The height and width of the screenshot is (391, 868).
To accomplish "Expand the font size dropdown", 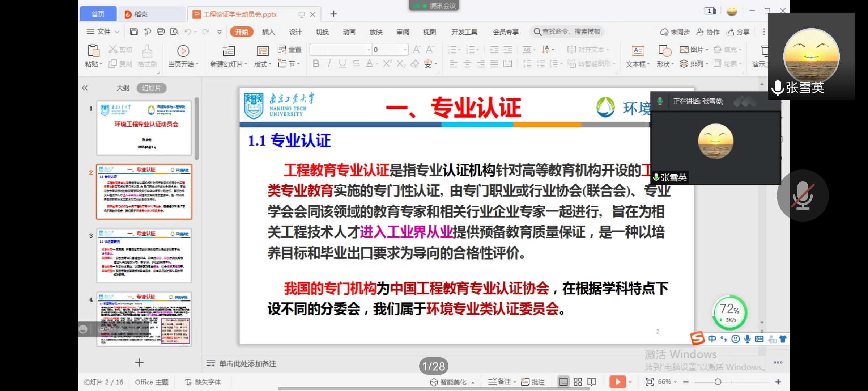I will tap(405, 50).
